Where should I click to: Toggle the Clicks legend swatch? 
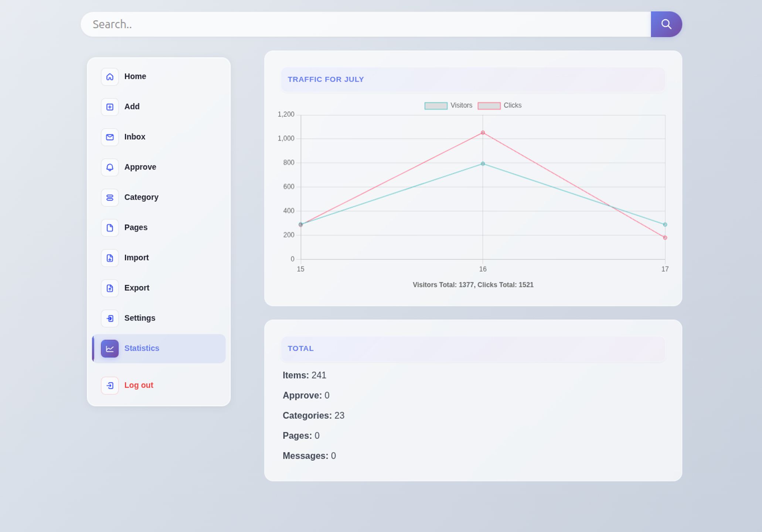click(489, 106)
